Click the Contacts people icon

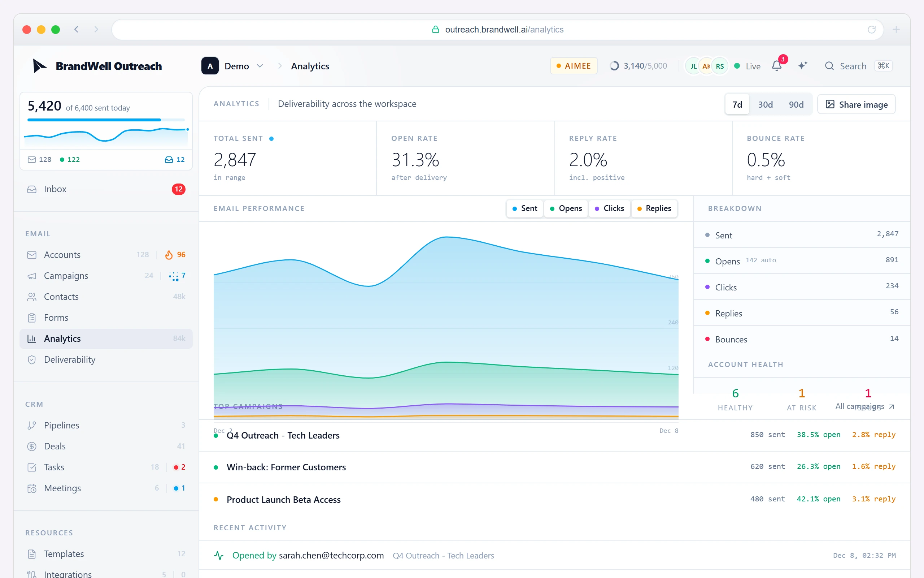[32, 297]
